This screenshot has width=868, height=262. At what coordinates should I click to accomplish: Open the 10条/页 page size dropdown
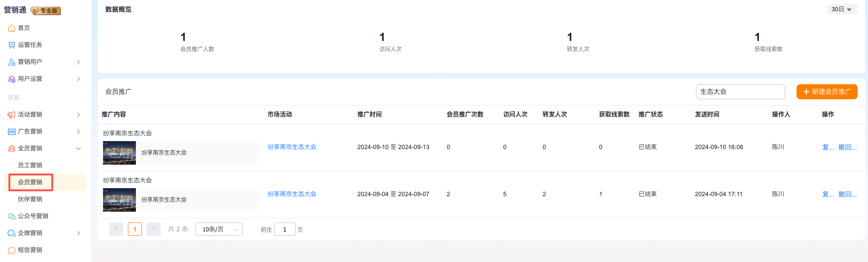219,230
